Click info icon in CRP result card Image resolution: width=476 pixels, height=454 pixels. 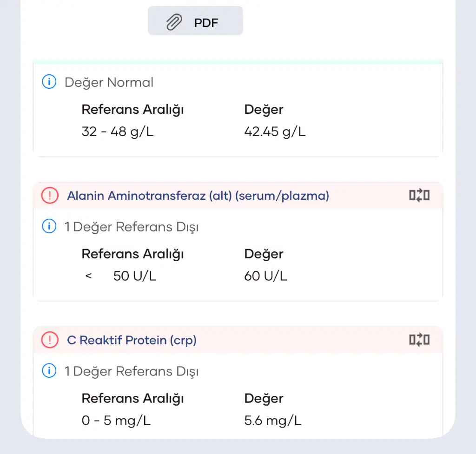49,370
